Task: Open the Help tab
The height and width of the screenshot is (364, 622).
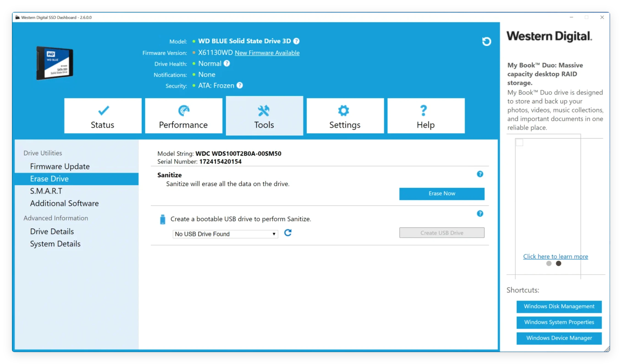Action: coord(426,116)
